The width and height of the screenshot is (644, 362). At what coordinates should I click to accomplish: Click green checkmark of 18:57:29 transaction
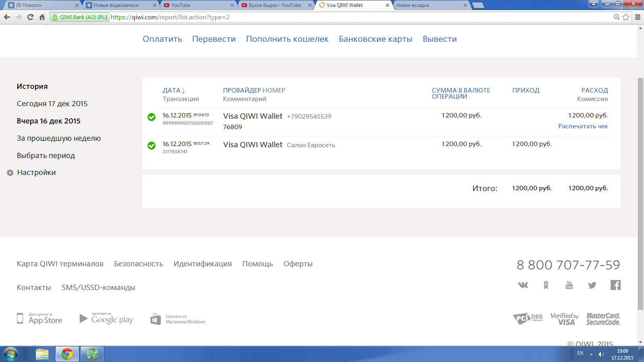coord(151,146)
